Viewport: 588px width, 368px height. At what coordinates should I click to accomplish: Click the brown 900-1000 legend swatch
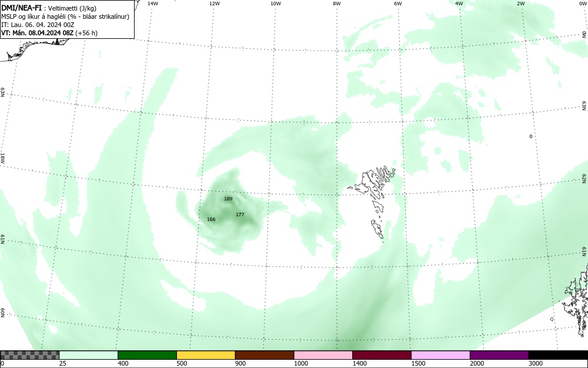[x=265, y=355]
